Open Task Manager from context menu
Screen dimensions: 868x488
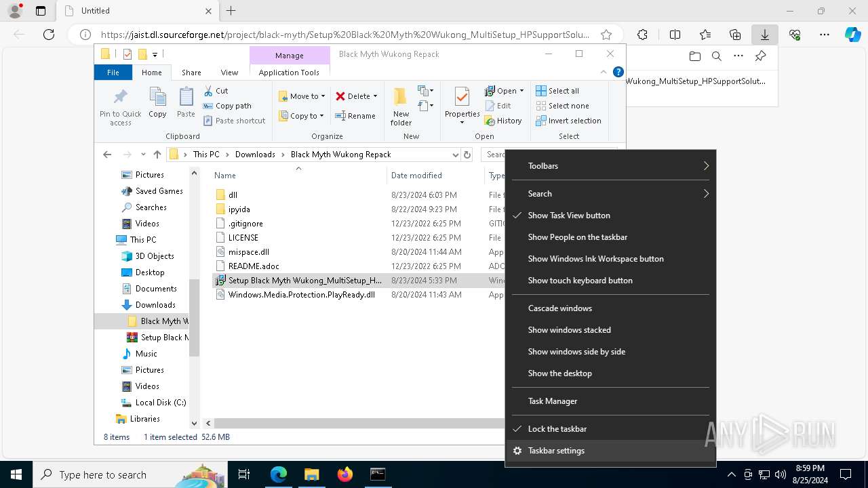point(610,401)
